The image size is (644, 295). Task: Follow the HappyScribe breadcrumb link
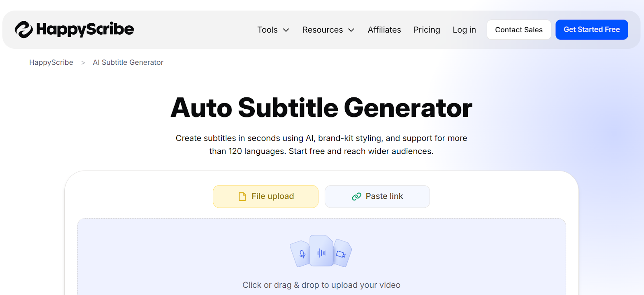(51, 62)
